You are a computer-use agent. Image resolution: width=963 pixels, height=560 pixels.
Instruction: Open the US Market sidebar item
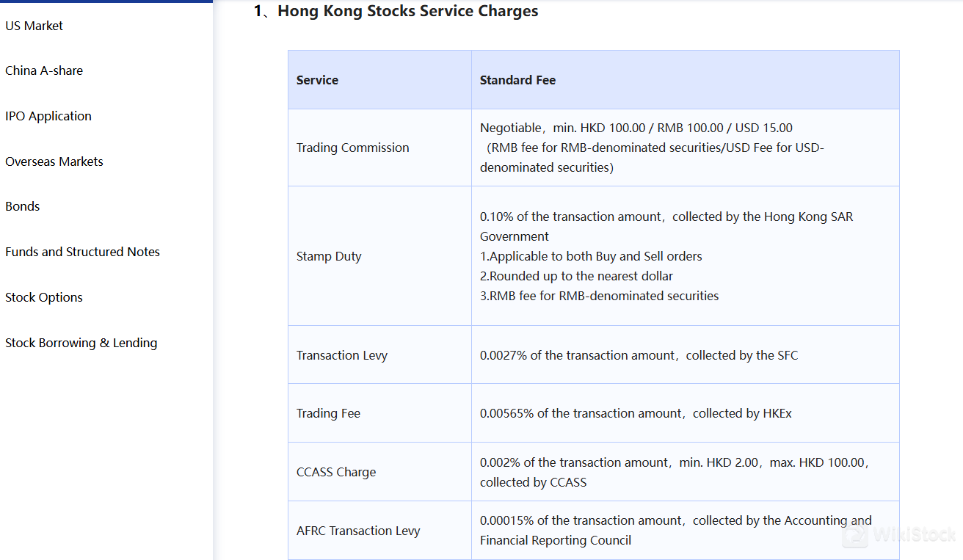pyautogui.click(x=34, y=26)
